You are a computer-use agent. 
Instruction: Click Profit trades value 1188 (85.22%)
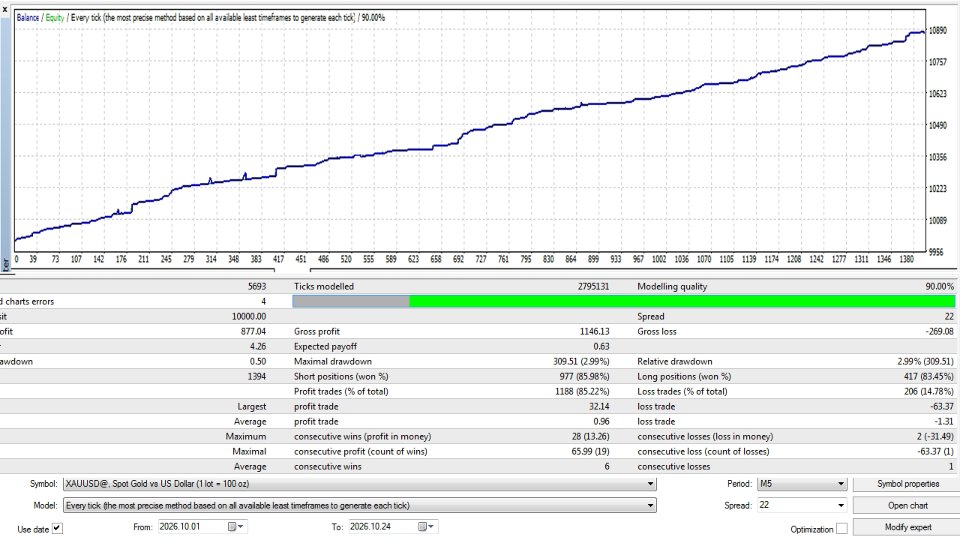[x=582, y=391]
